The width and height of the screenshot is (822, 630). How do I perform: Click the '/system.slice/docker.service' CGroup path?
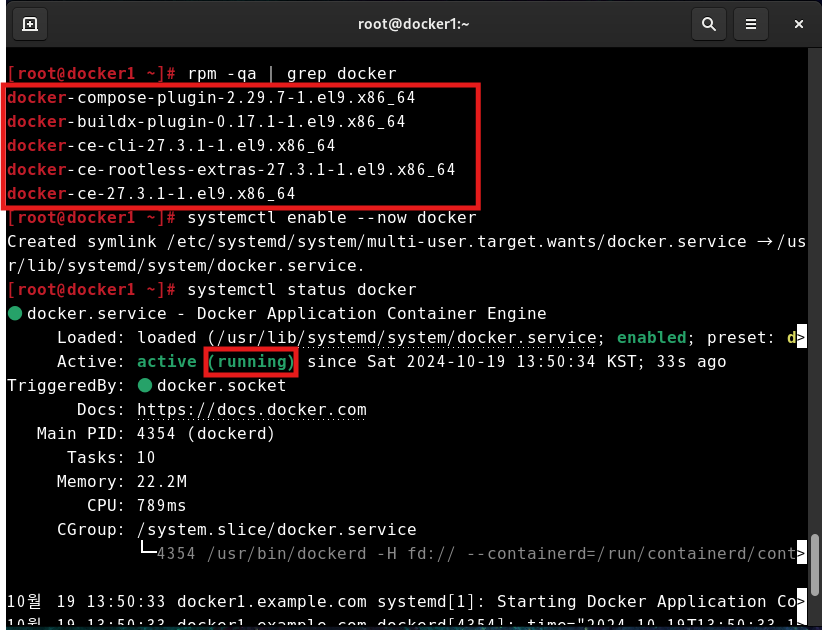(276, 529)
